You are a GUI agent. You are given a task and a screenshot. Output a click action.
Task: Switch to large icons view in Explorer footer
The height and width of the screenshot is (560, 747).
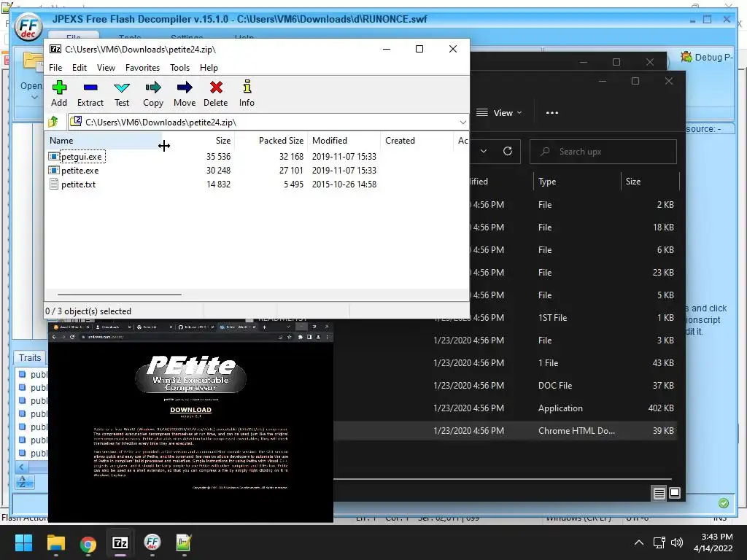675,494
